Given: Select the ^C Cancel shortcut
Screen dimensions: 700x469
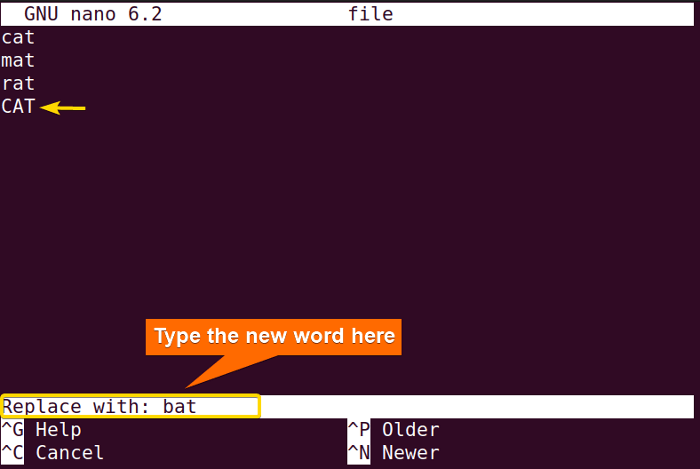Looking at the screenshot, I should (53, 452).
